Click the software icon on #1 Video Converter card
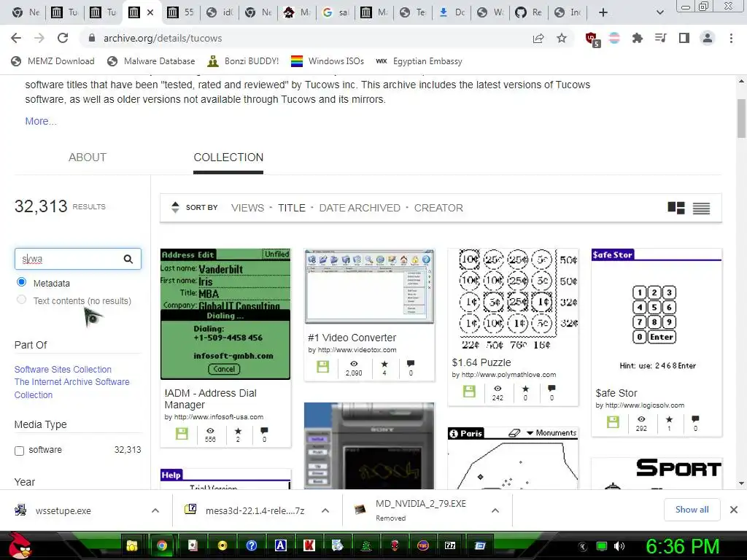Image resolution: width=747 pixels, height=560 pixels. point(323,367)
